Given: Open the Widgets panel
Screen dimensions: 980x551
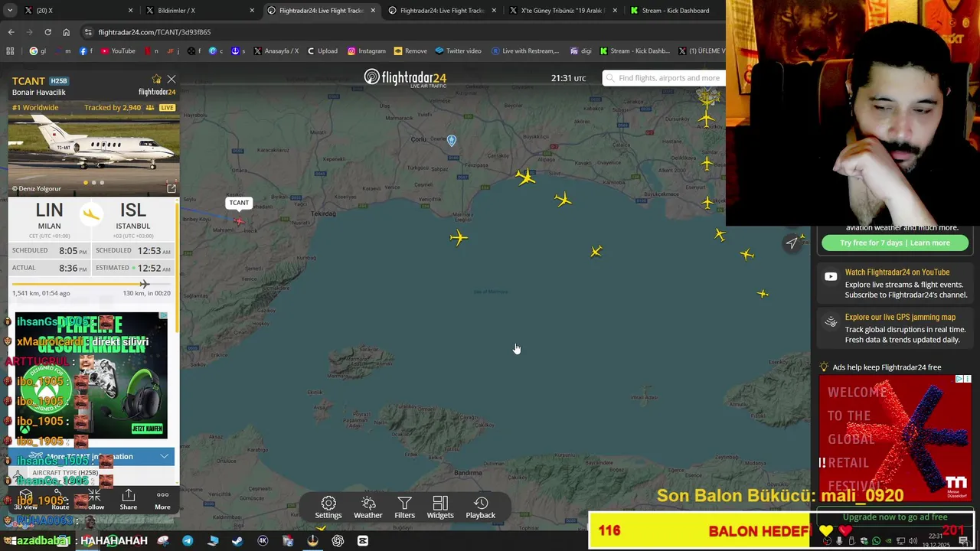Looking at the screenshot, I should point(440,507).
